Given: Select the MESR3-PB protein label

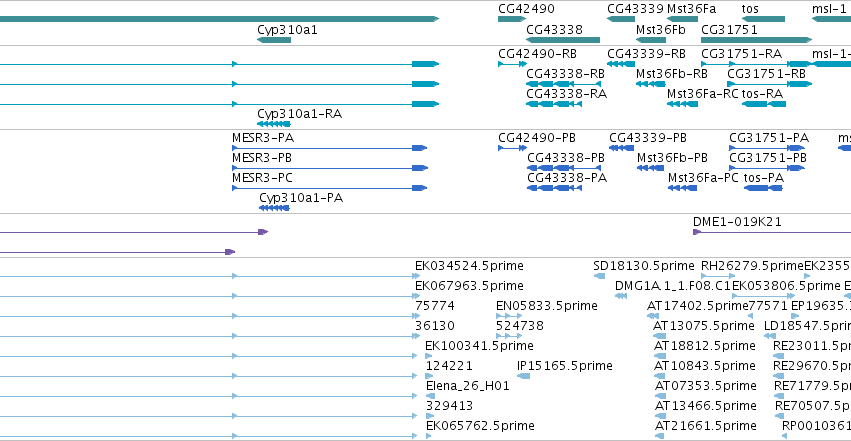Looking at the screenshot, I should click(262, 158).
